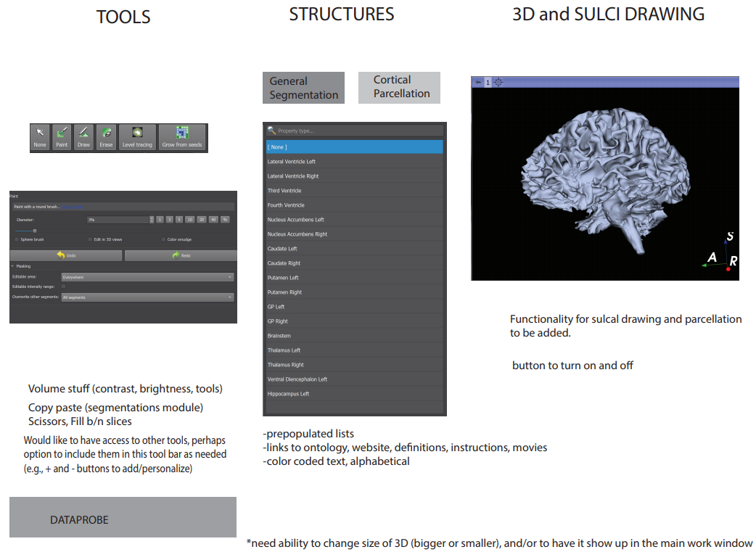Adjust the brush Diameter slider
Screen dimensions: 756x552
pyautogui.click(x=35, y=230)
